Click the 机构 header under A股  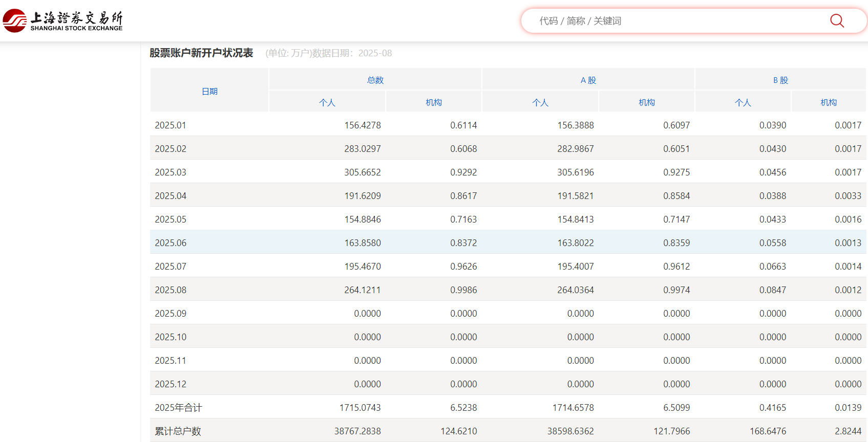pyautogui.click(x=646, y=102)
